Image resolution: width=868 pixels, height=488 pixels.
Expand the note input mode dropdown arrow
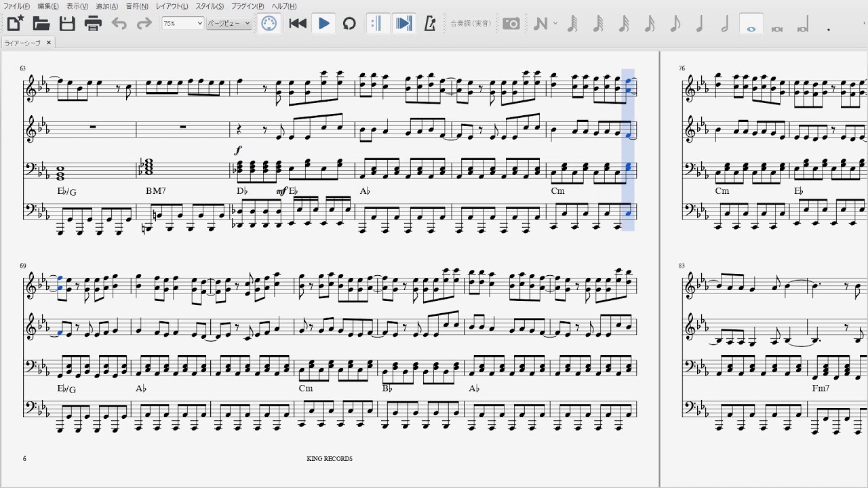555,24
